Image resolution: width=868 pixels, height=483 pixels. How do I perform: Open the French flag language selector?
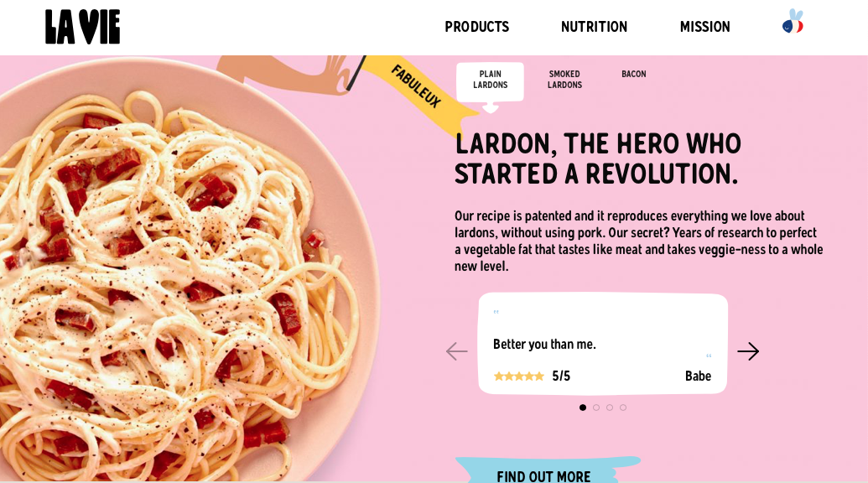click(x=793, y=23)
